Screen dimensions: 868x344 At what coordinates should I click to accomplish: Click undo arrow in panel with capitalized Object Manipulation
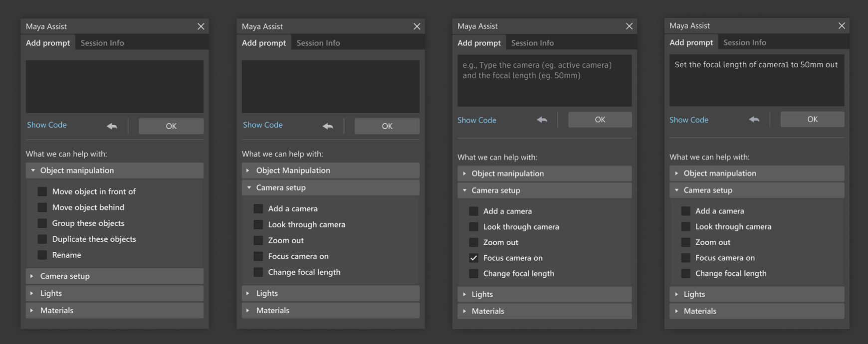pyautogui.click(x=328, y=126)
